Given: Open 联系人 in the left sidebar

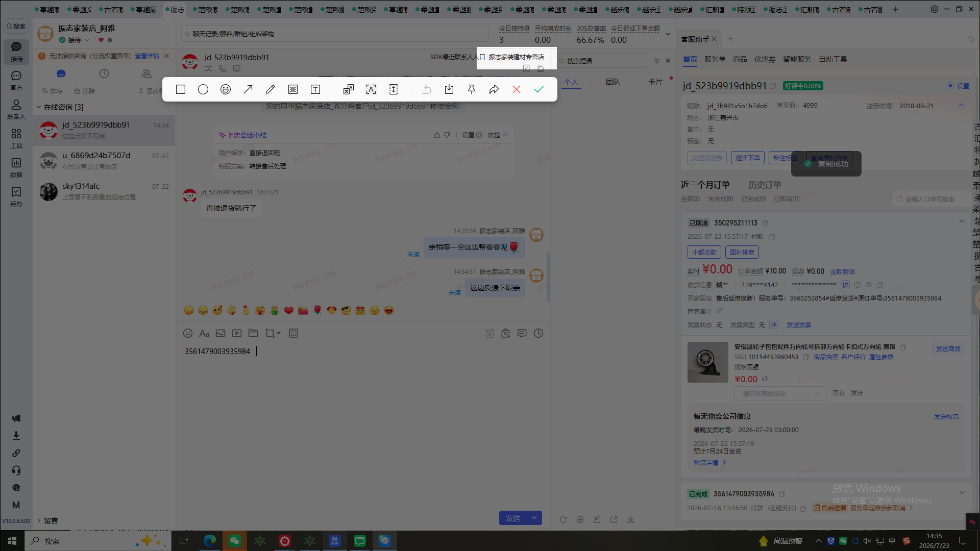Looking at the screenshot, I should coord(16,109).
